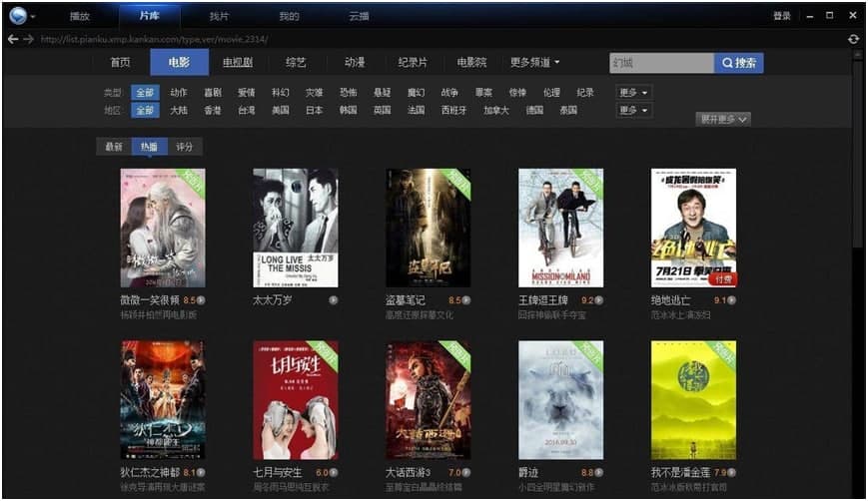Select 全部 in the 地区 row

tap(145, 110)
